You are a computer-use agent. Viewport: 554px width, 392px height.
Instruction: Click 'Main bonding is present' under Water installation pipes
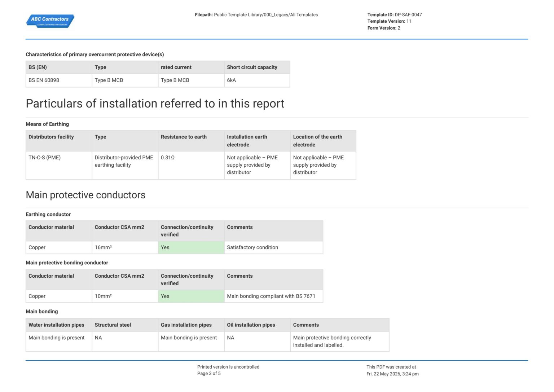[59, 342]
